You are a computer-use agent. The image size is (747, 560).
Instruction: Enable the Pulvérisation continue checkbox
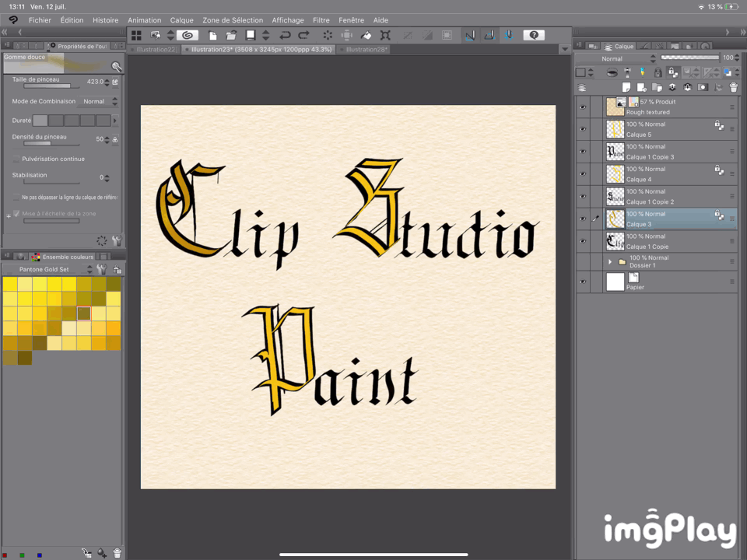click(16, 159)
